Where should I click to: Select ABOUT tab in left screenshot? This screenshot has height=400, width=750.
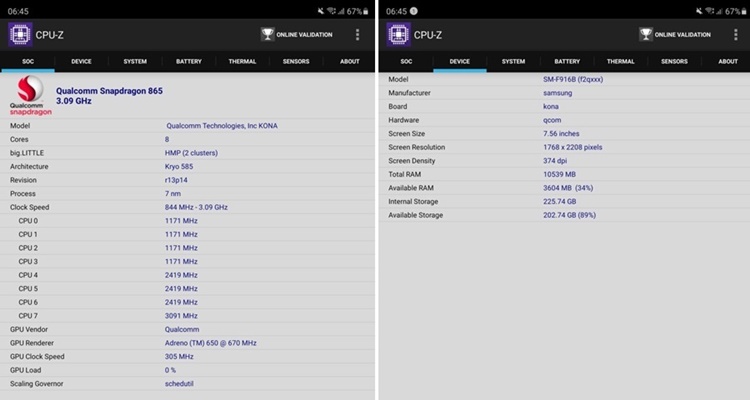pyautogui.click(x=350, y=61)
